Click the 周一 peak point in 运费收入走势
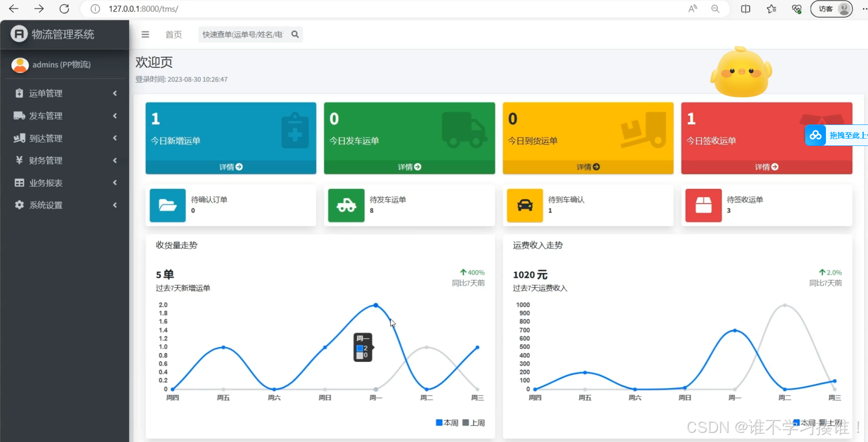Viewport: 868px width, 442px height. (x=735, y=330)
